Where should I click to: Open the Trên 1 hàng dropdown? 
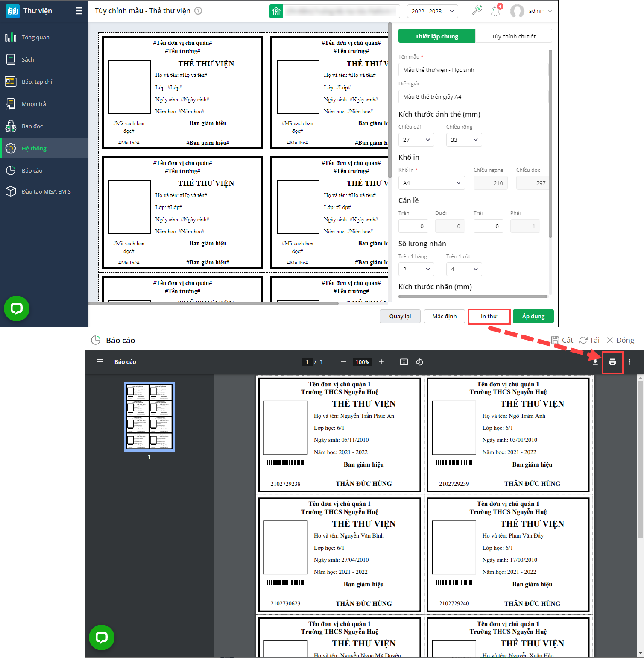click(x=416, y=269)
